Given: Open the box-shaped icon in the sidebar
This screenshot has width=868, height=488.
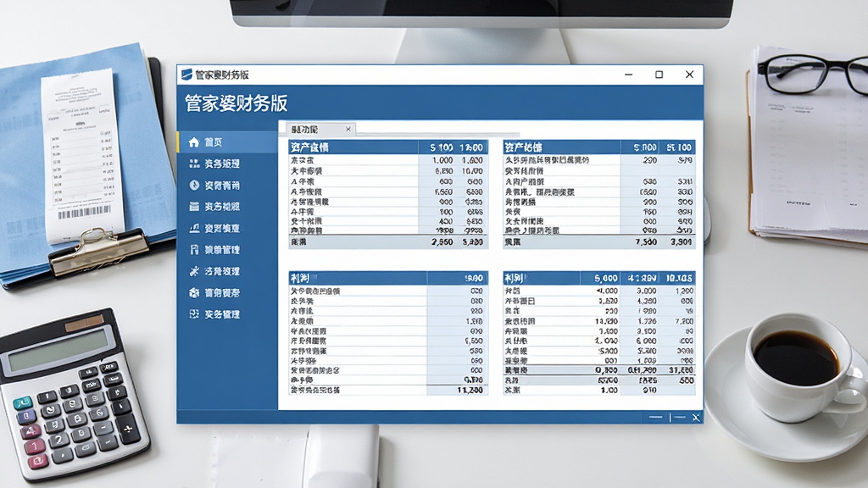Looking at the screenshot, I should (x=194, y=292).
